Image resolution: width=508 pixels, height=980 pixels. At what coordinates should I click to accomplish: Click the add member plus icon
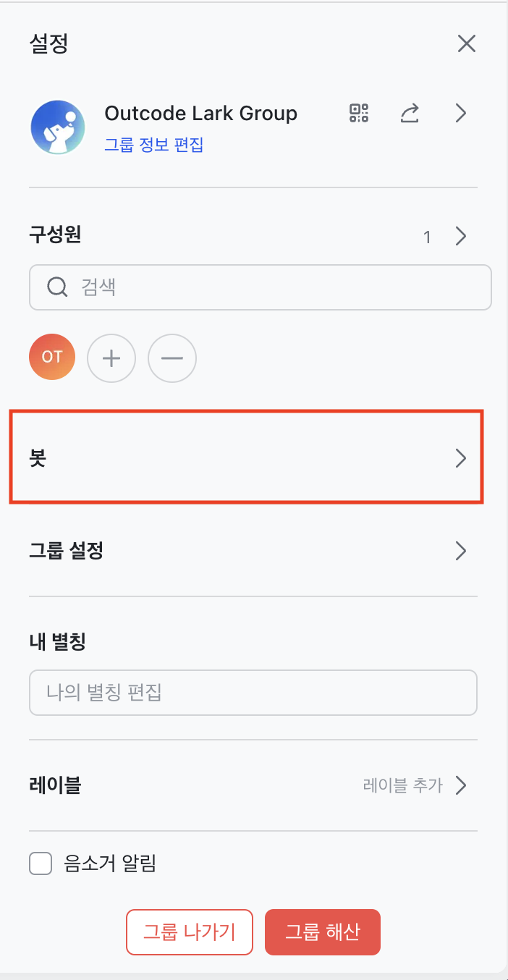click(111, 358)
